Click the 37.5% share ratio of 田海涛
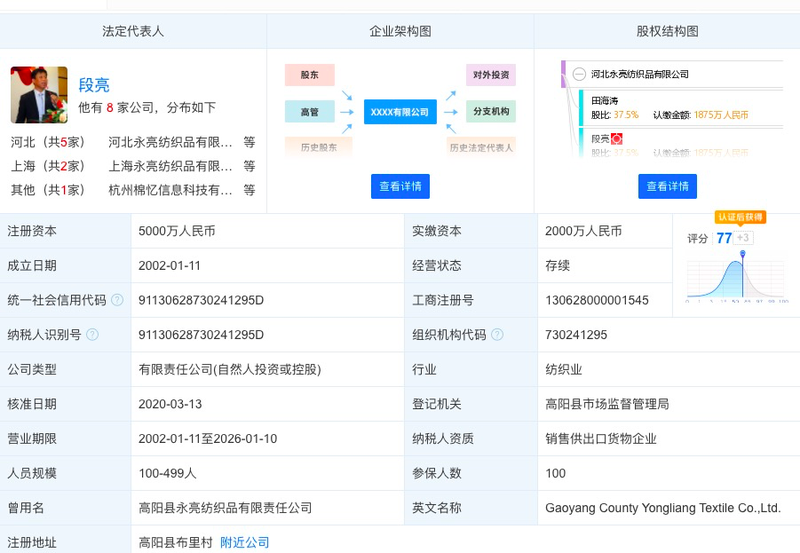The width and height of the screenshot is (800, 553). pos(626,115)
